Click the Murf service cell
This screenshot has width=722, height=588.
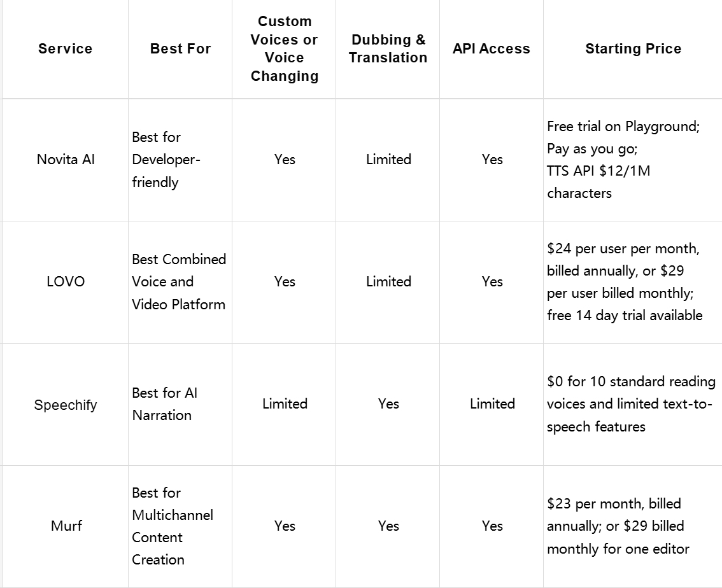pos(66,526)
